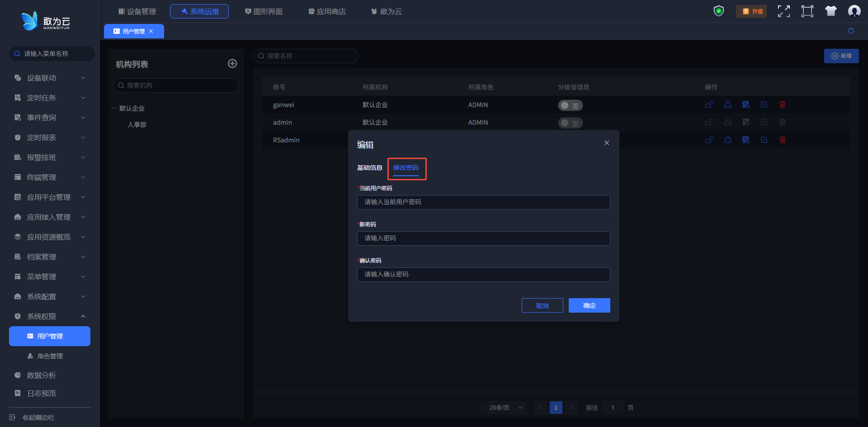Focus the 搜索机构 search box

pos(176,85)
